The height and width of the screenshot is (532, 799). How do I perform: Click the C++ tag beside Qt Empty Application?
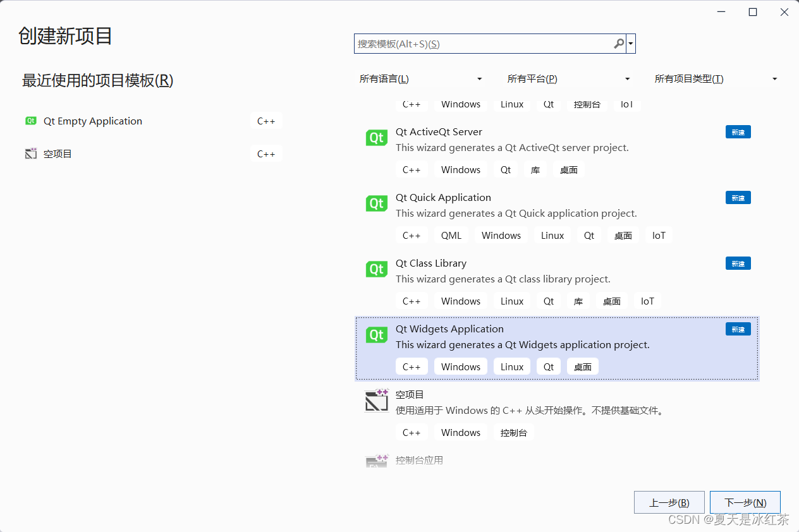(266, 121)
